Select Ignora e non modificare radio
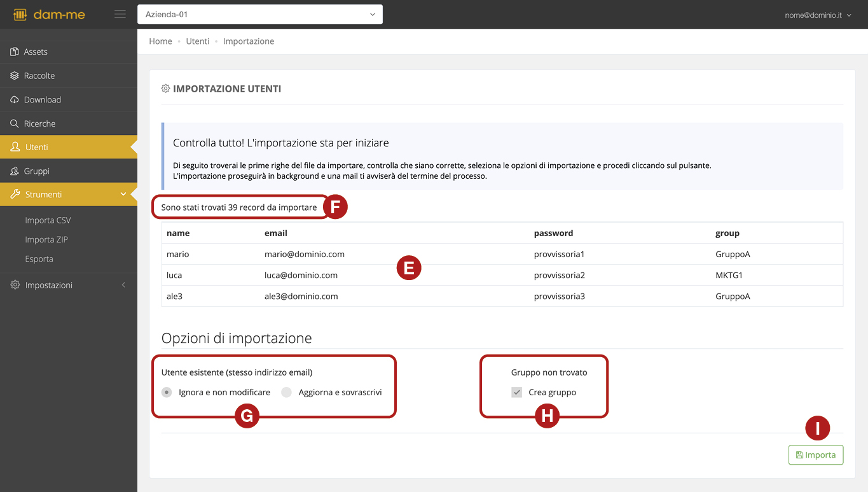 click(167, 392)
